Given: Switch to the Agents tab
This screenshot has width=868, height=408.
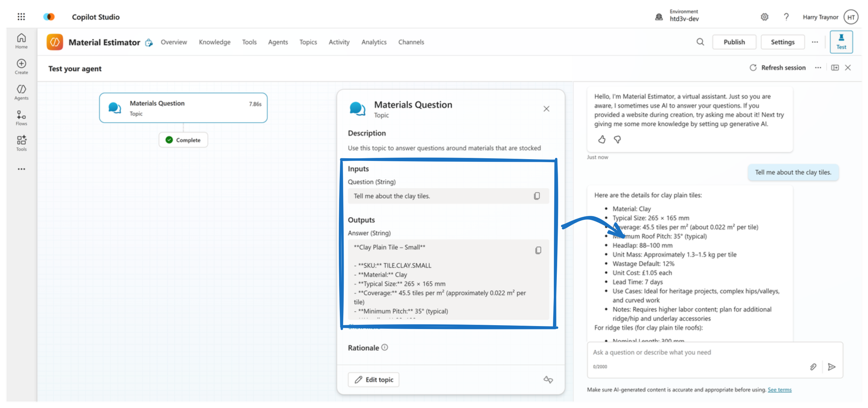Looking at the screenshot, I should pyautogui.click(x=278, y=42).
